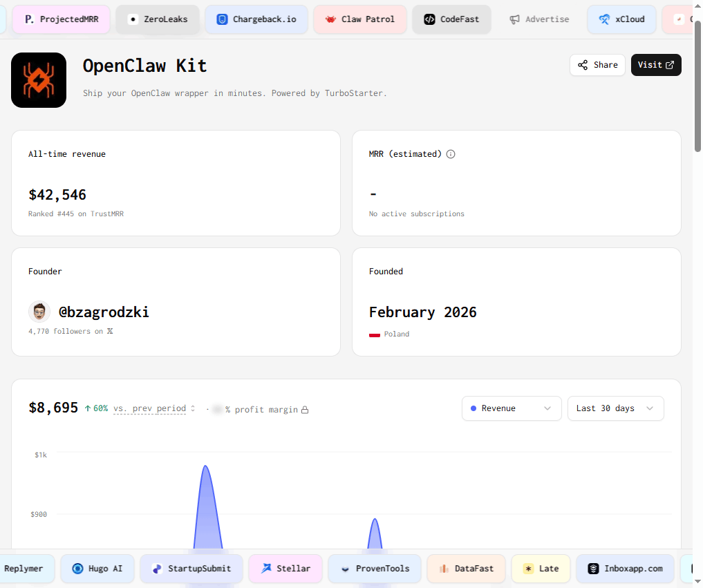Open the Last 30 days time range dropdown
The height and width of the screenshot is (588, 703).
pos(615,408)
